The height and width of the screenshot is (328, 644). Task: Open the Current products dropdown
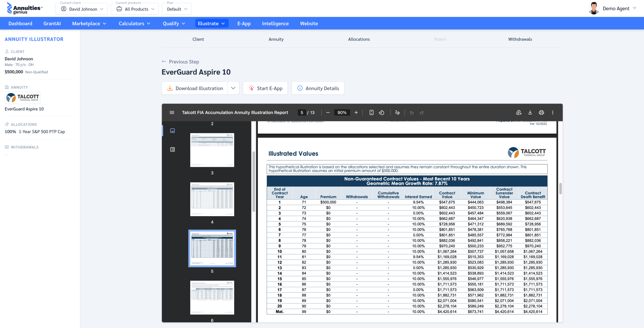click(x=135, y=9)
